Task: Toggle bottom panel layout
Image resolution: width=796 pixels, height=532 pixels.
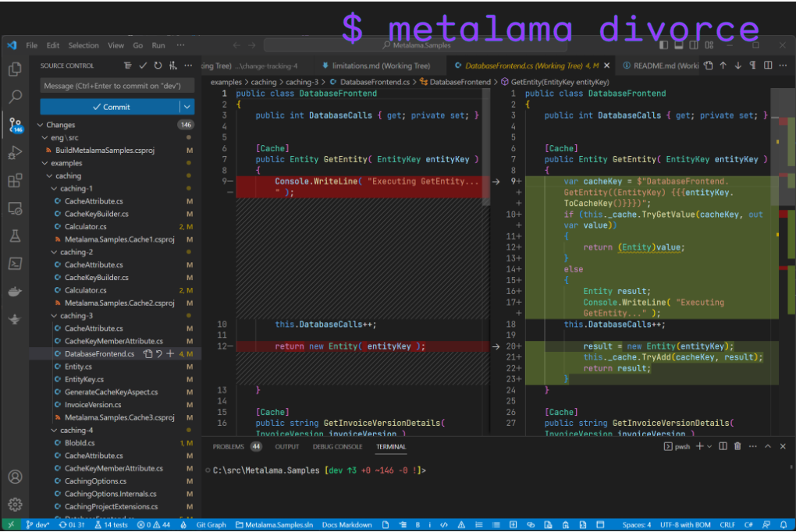Action: click(679, 45)
